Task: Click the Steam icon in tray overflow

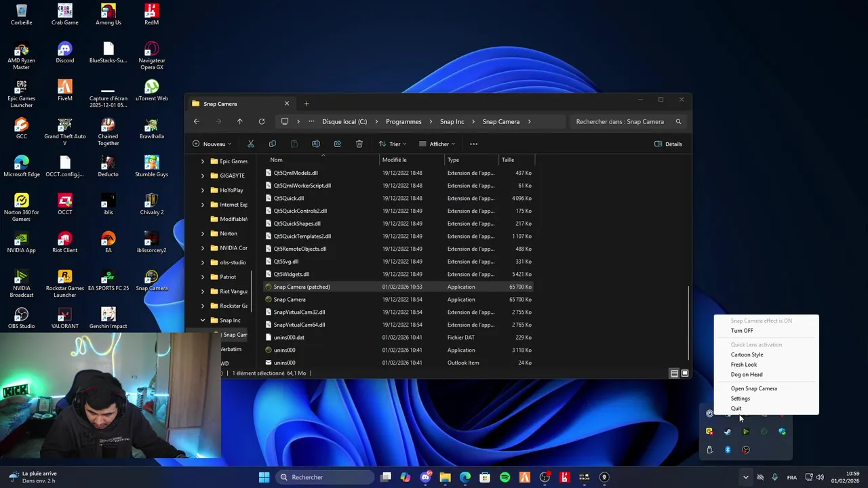Action: pyautogui.click(x=728, y=432)
